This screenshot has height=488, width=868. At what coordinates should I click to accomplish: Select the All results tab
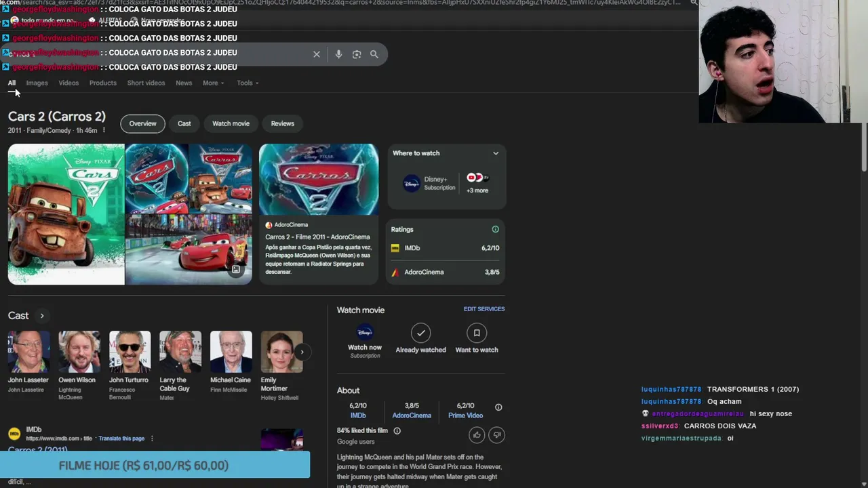[12, 83]
